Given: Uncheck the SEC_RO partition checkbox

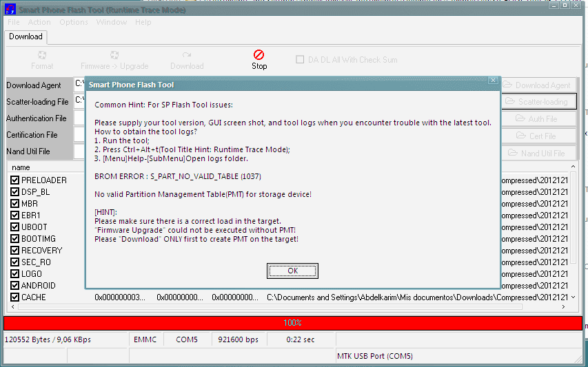Looking at the screenshot, I should (x=14, y=262).
